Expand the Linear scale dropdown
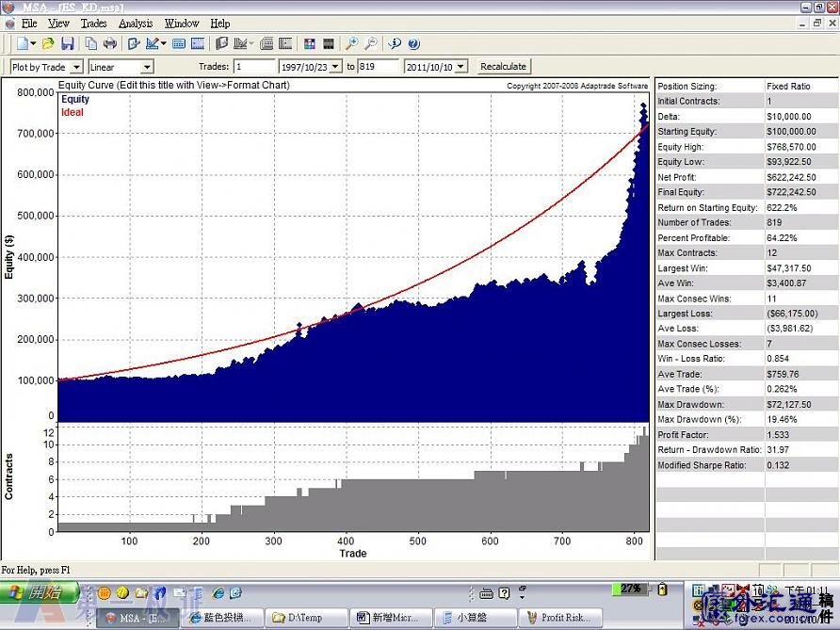The width and height of the screenshot is (840, 630). [147, 67]
